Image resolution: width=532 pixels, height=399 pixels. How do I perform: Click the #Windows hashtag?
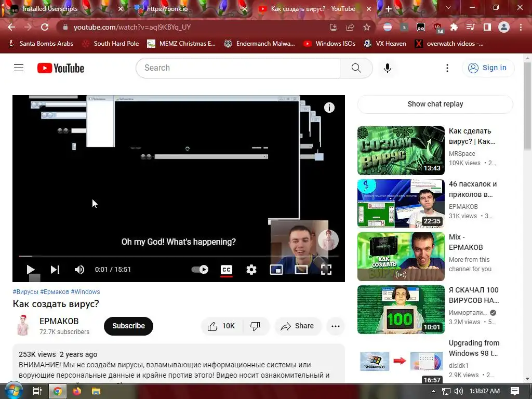(85, 292)
